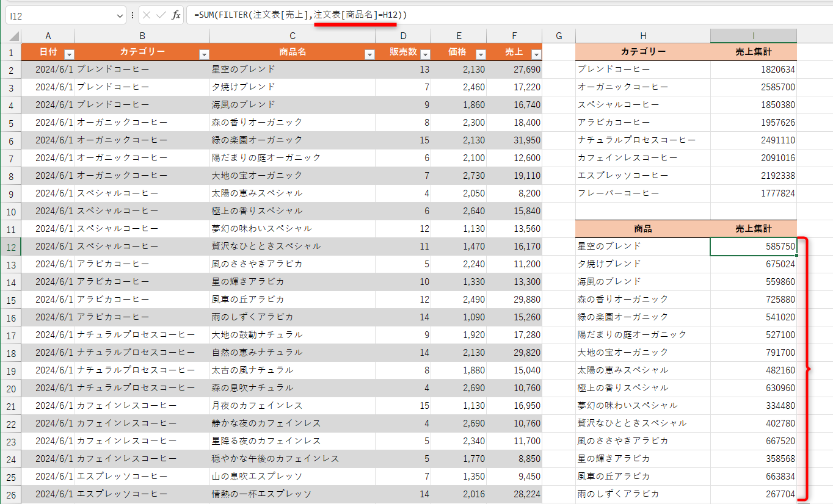Select the row 12 header
Viewport: 833px width, 504px height.
[x=9, y=246]
